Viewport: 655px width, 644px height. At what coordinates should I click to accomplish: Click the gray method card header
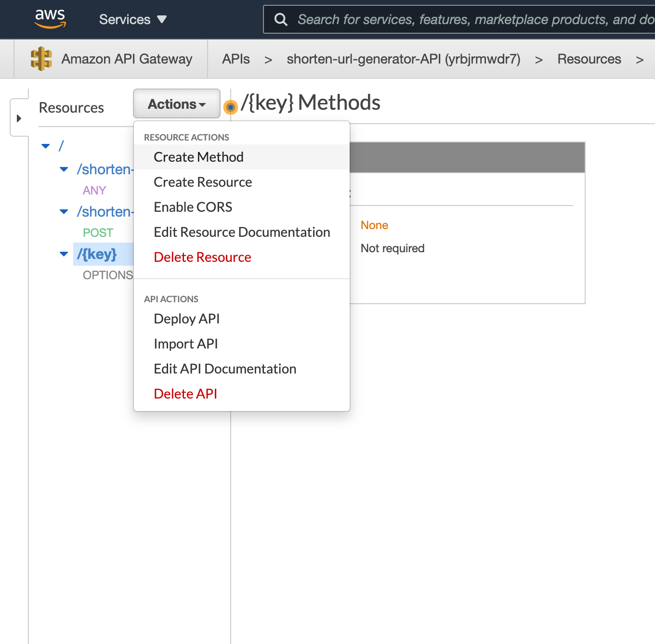(x=467, y=157)
